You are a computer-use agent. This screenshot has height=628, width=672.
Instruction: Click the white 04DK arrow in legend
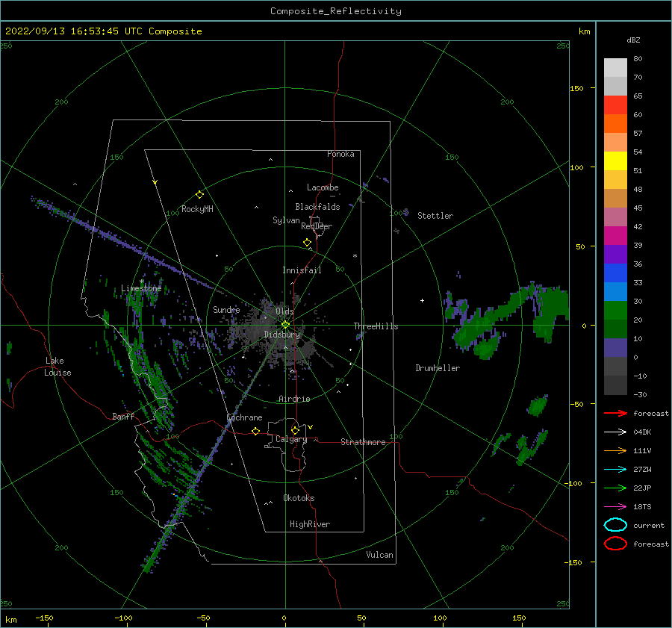(x=615, y=432)
